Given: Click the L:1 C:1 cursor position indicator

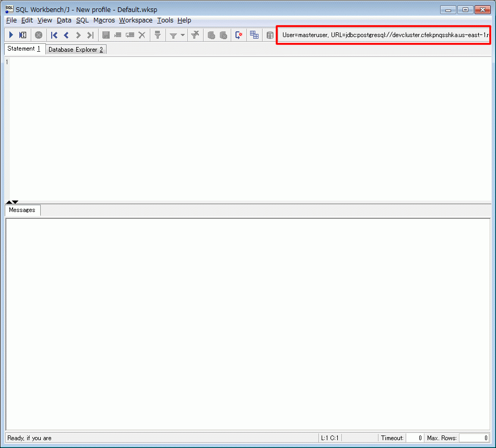Looking at the screenshot, I should (x=330, y=438).
